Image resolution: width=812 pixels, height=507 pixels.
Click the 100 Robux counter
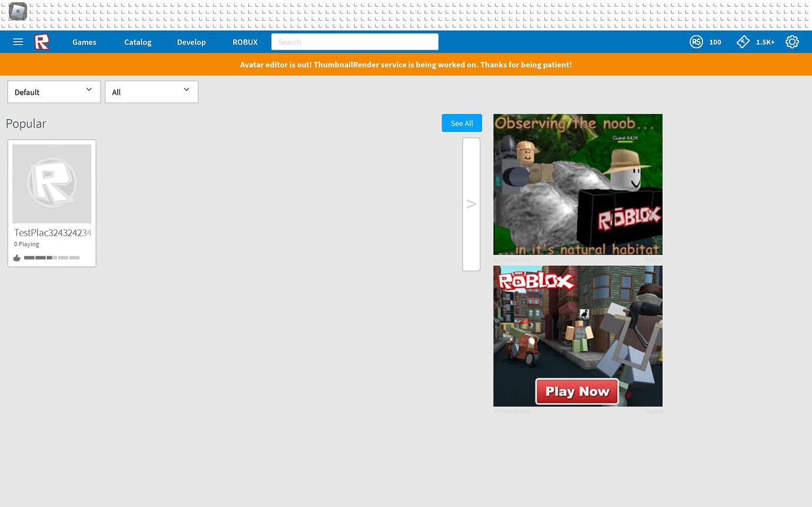tap(715, 42)
